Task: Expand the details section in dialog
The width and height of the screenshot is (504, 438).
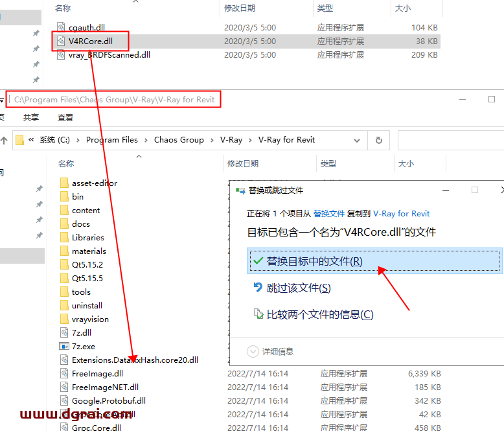Action: [253, 351]
